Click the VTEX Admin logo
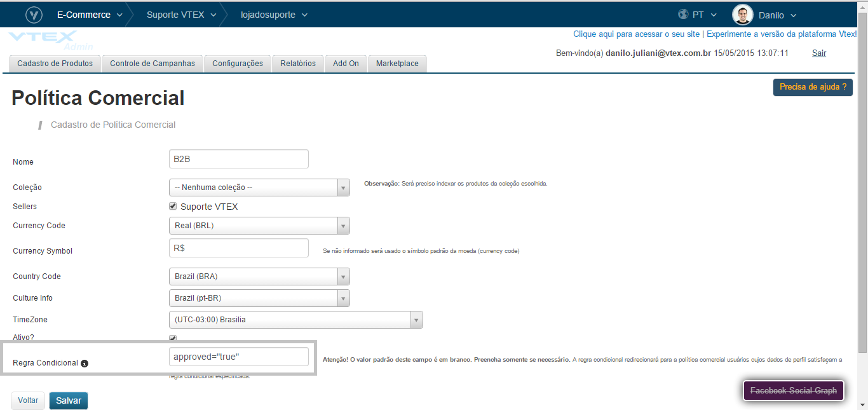This screenshot has width=868, height=410. [x=51, y=40]
